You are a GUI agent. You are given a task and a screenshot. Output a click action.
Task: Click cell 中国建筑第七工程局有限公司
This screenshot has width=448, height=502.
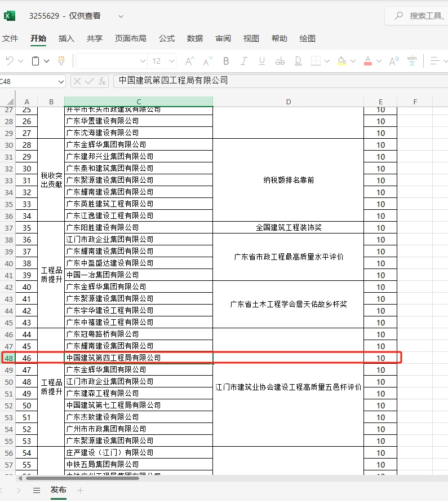pos(139,406)
